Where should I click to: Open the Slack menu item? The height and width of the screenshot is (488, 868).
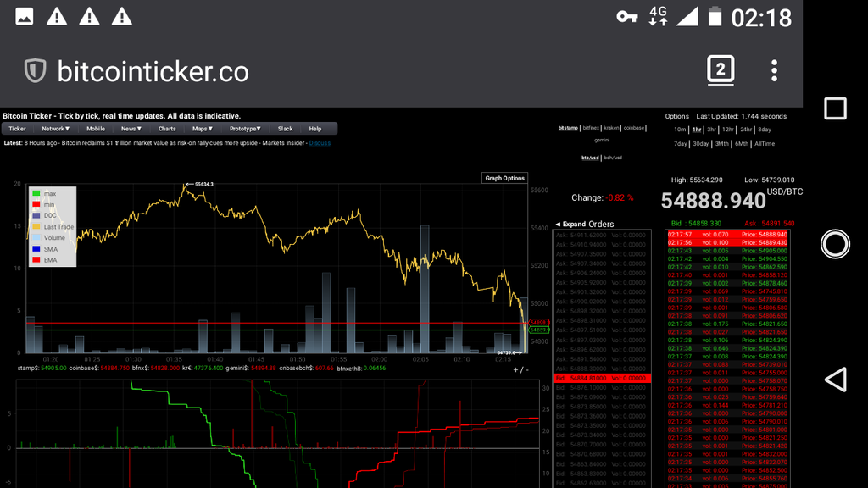click(x=285, y=129)
